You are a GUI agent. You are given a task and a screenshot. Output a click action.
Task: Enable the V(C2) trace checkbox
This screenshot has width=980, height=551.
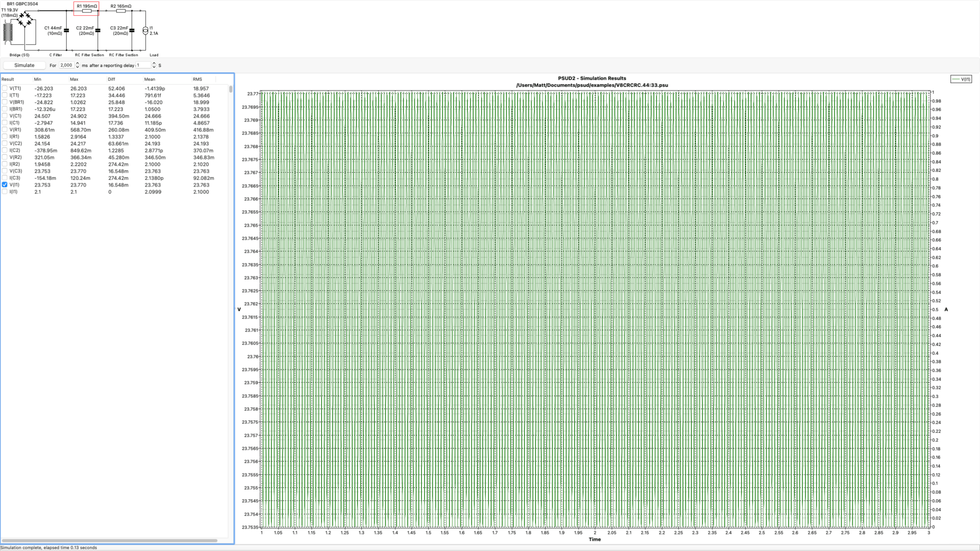(x=5, y=143)
